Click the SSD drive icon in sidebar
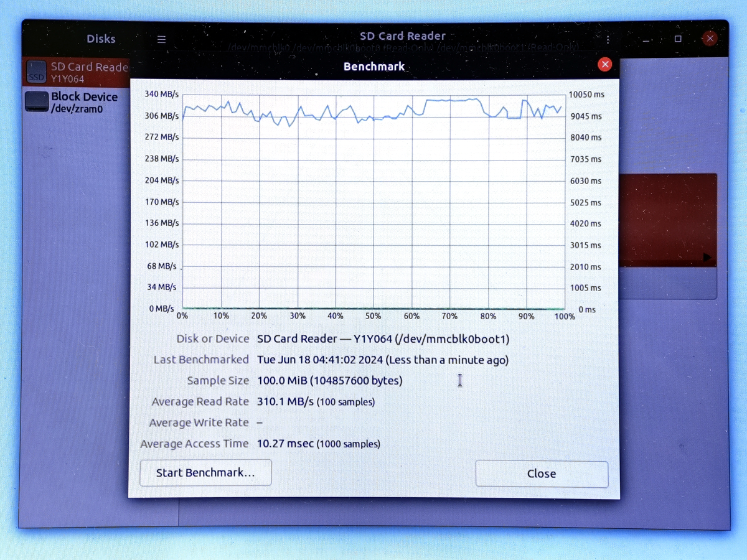 click(x=37, y=72)
